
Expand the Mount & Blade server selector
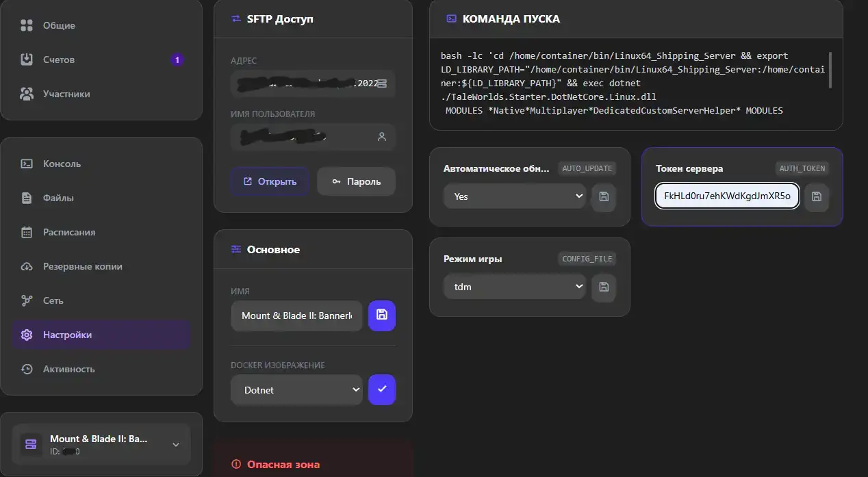pyautogui.click(x=101, y=444)
